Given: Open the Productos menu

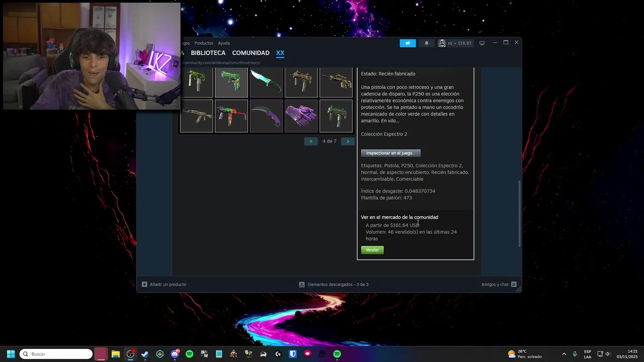Looking at the screenshot, I should click(x=204, y=43).
